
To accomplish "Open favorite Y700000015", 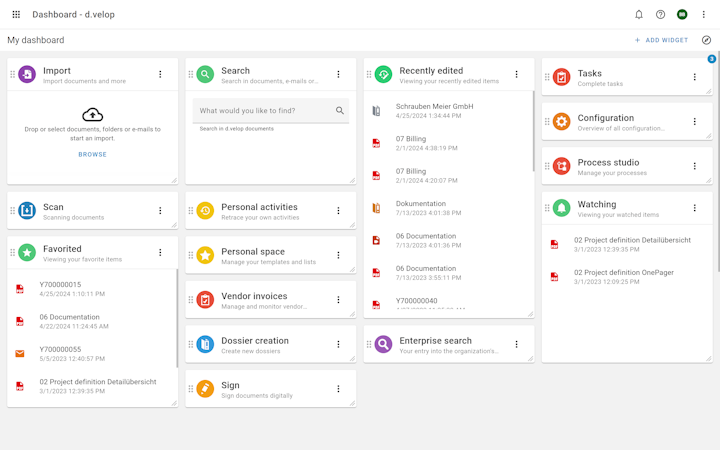I will (92, 289).
